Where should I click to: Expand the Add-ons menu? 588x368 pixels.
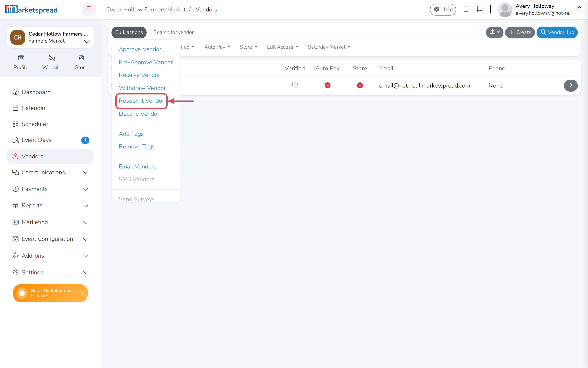pos(50,256)
